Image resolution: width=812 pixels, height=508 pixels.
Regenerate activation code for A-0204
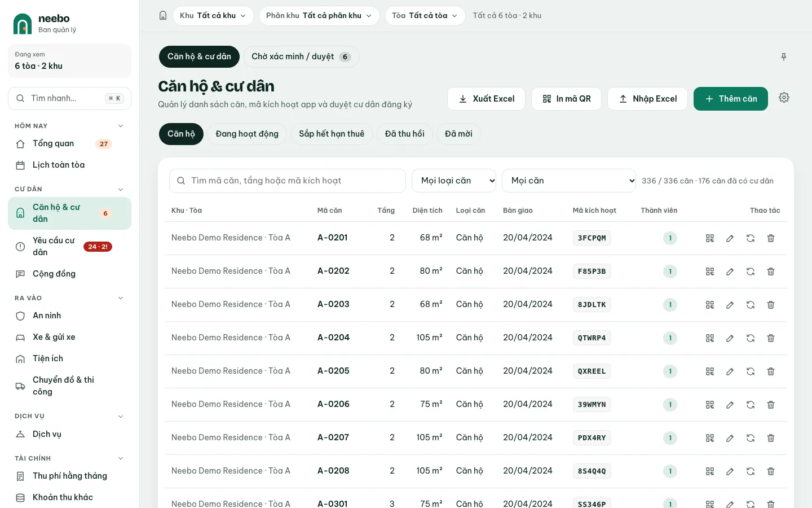[751, 338]
